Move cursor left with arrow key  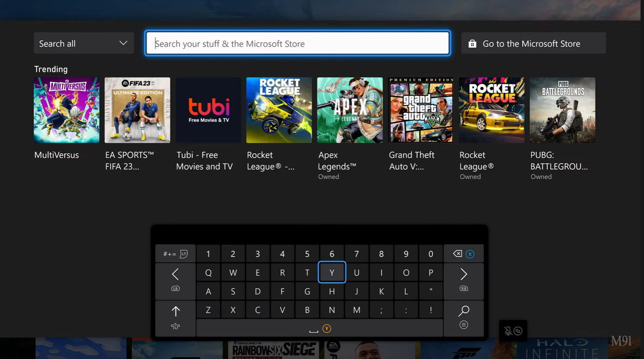(x=176, y=282)
